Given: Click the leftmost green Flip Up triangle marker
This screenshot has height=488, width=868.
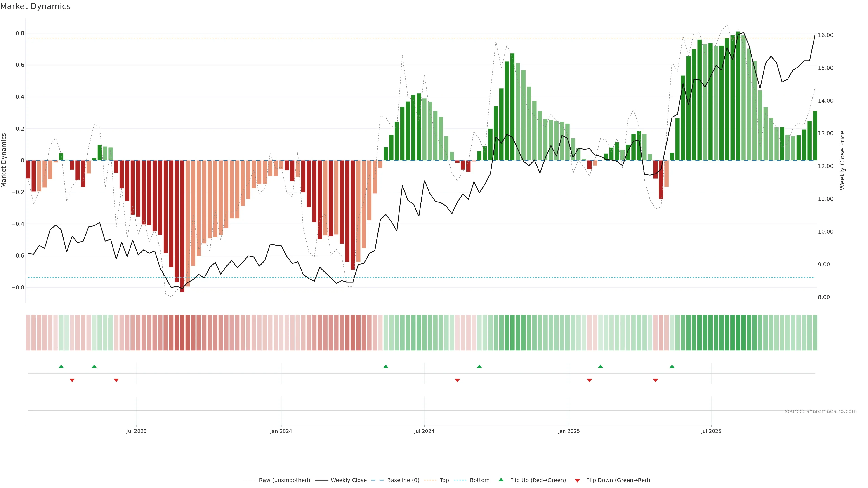Looking at the screenshot, I should [x=61, y=366].
